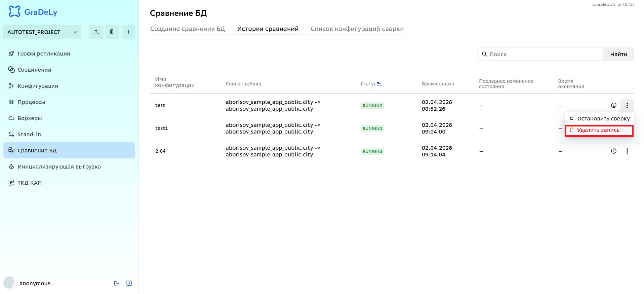Select История сравнений tab
The height and width of the screenshot is (294, 644).
tap(268, 29)
